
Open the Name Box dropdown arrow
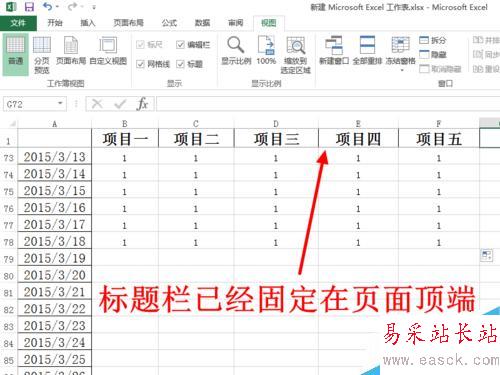(x=60, y=103)
